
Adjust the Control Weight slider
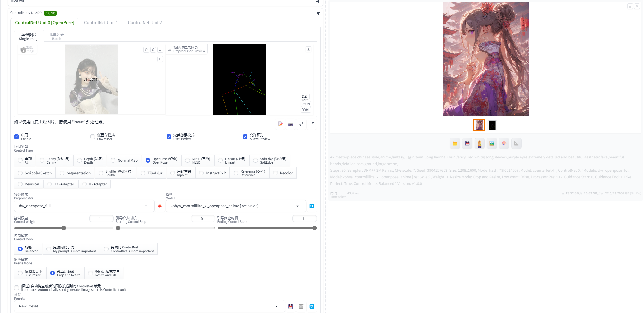click(x=64, y=228)
